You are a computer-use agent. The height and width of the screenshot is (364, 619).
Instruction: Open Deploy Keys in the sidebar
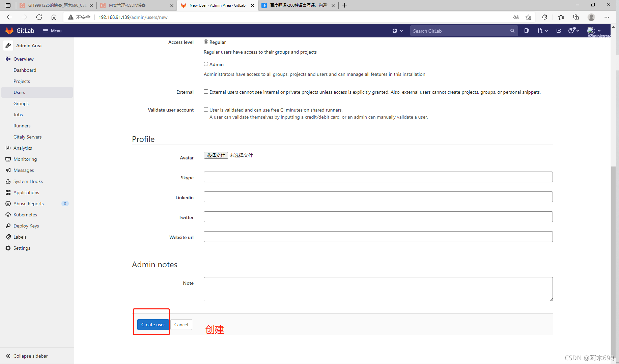pos(26,225)
